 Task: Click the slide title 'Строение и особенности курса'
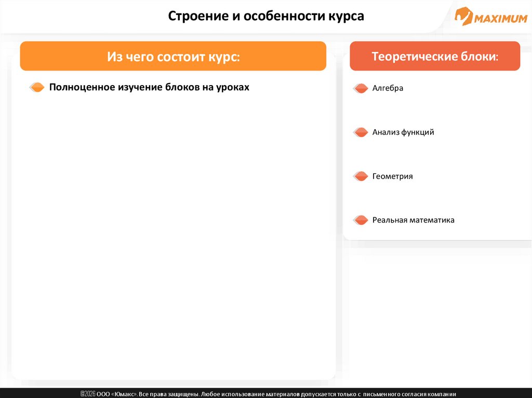(x=266, y=16)
